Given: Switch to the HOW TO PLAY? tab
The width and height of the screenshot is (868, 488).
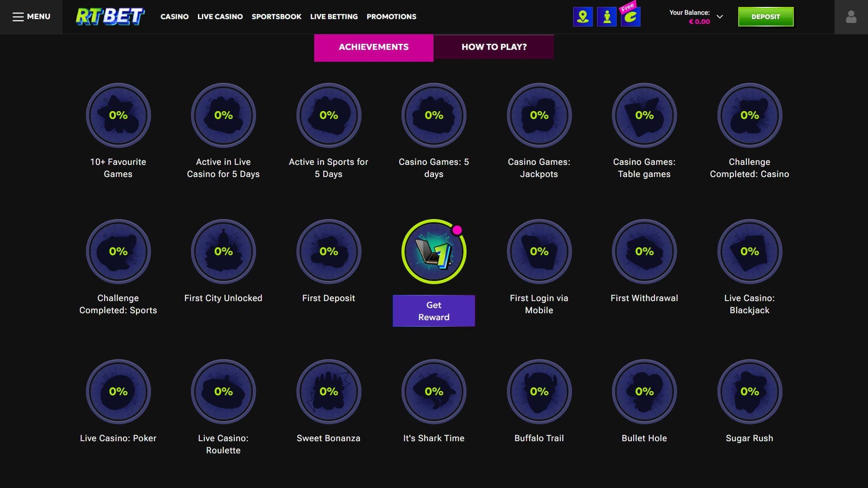Looking at the screenshot, I should pyautogui.click(x=494, y=47).
